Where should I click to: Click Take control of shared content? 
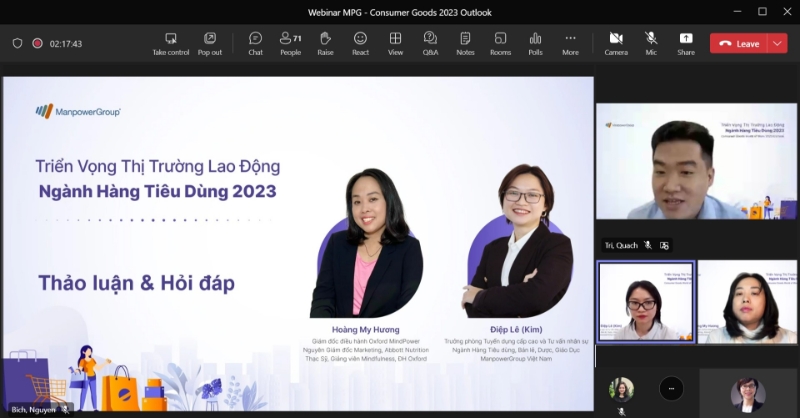point(170,43)
